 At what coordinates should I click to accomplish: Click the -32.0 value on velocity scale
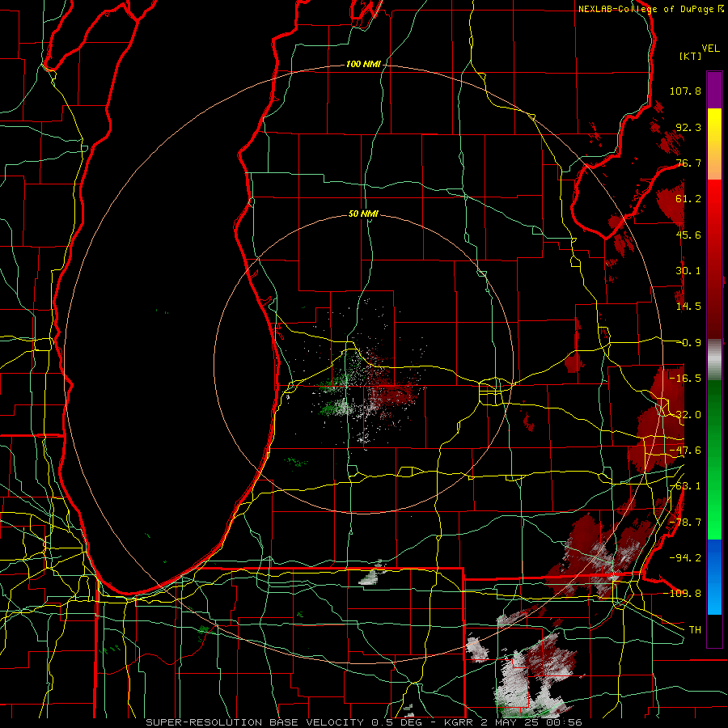[x=685, y=415]
